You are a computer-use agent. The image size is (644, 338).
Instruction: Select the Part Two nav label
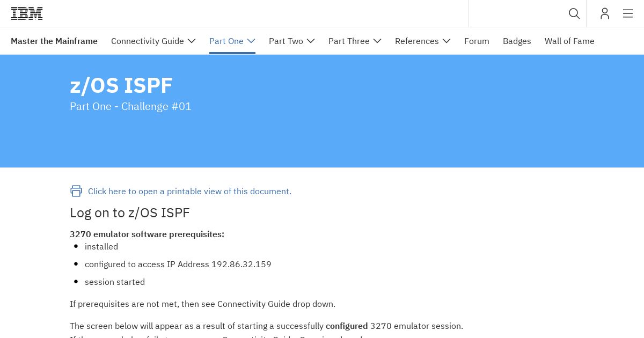(x=286, y=41)
